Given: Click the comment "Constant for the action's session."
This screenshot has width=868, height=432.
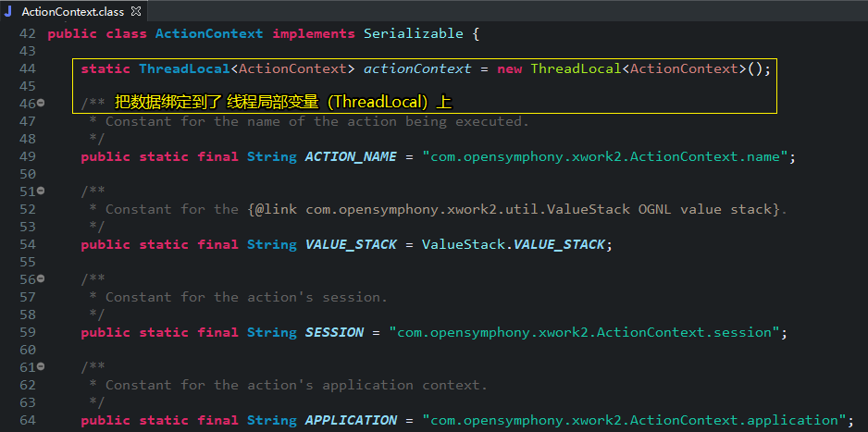Looking at the screenshot, I should (246, 297).
